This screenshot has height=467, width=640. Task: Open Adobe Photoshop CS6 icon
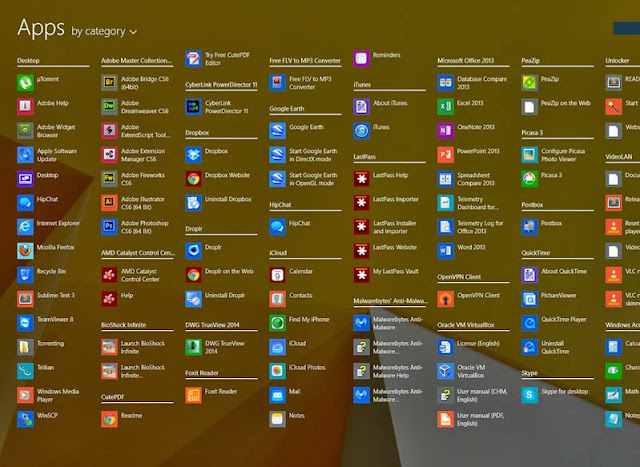click(109, 227)
